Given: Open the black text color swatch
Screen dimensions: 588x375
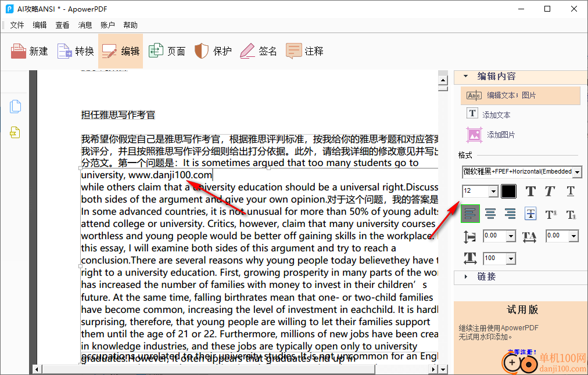Looking at the screenshot, I should coord(509,192).
